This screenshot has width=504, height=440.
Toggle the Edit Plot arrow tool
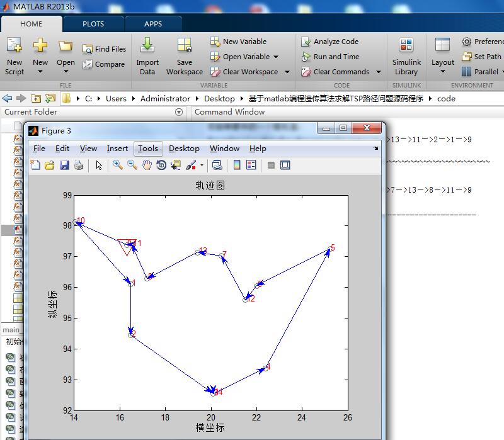pos(99,165)
